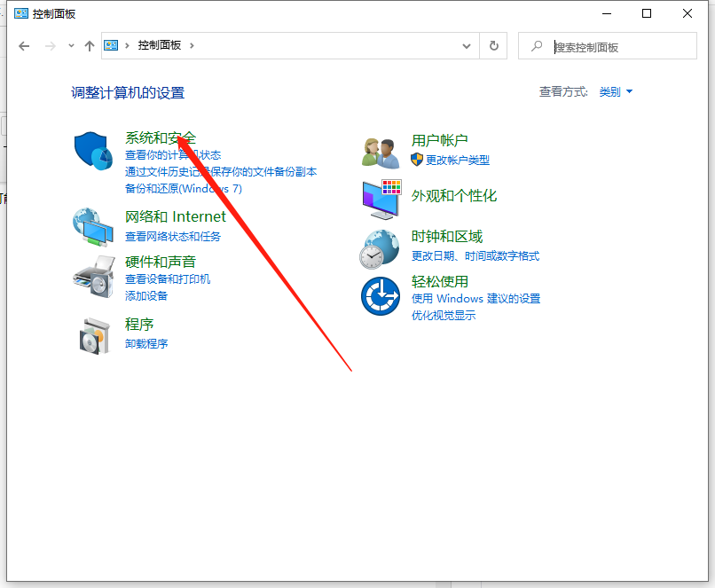Click the search Control Panel input field

(x=612, y=45)
